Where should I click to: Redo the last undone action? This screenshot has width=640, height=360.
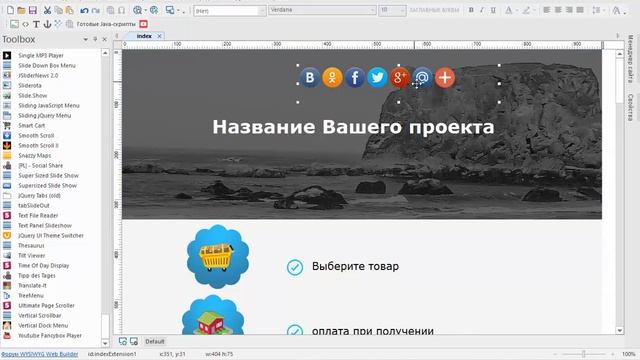tap(96, 10)
